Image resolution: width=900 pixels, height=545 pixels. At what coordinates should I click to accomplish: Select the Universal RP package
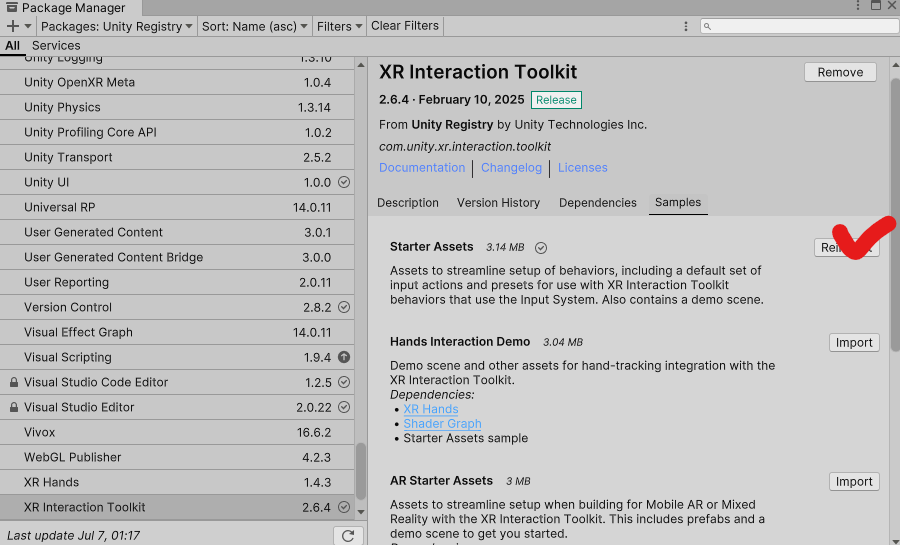(x=177, y=207)
